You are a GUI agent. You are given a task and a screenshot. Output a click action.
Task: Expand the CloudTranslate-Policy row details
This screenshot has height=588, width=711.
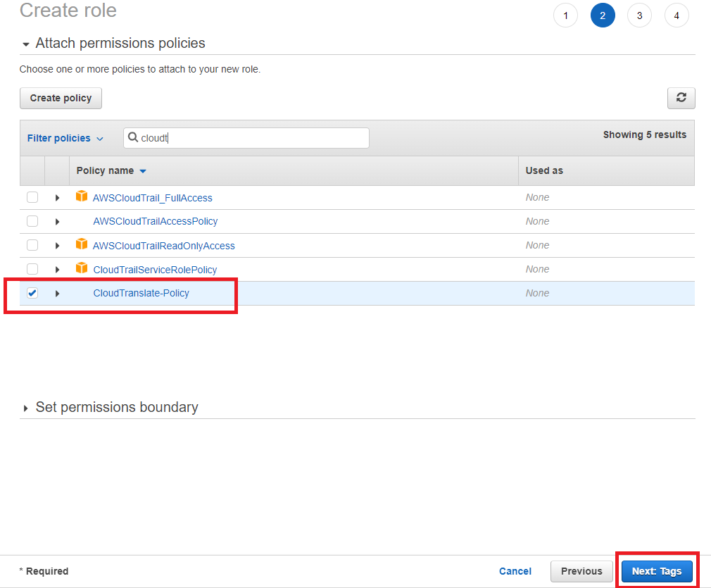57,294
